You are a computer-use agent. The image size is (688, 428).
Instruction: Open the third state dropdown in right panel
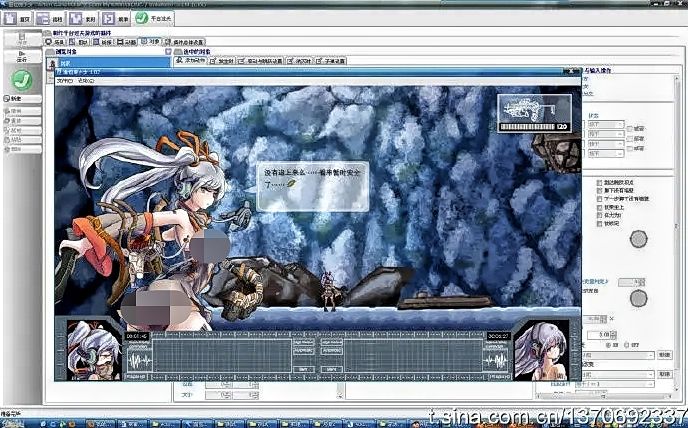click(606, 144)
